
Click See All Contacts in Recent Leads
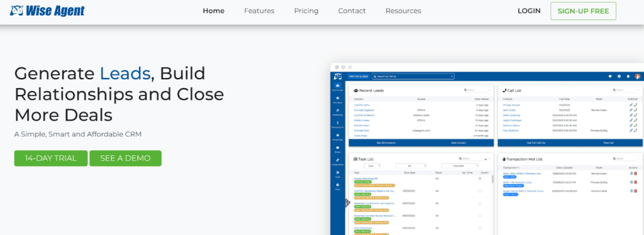(386, 143)
